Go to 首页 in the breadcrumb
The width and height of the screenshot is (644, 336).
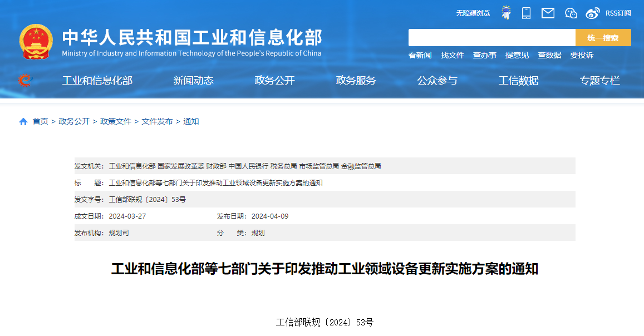(x=40, y=121)
